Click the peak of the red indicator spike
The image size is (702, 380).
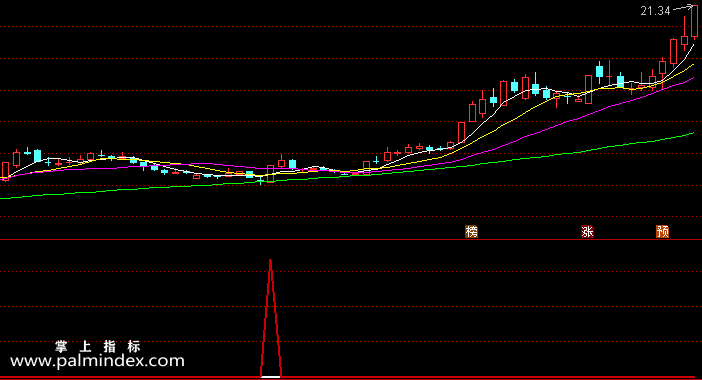click(270, 260)
